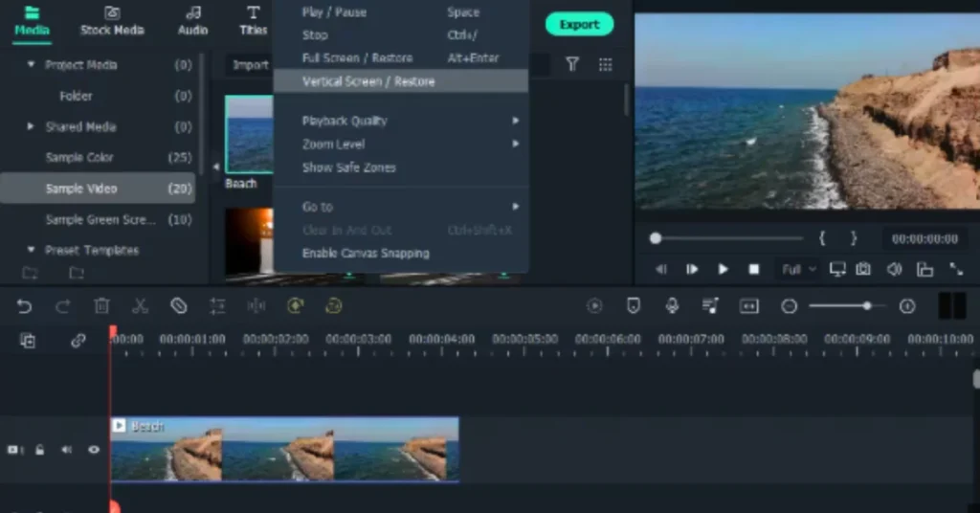Click the zoom in plus circle
980x513 pixels.
pos(907,306)
